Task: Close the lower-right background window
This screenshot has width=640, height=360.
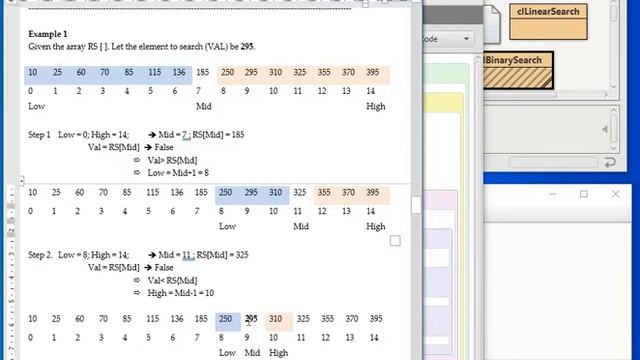Action: (616, 194)
